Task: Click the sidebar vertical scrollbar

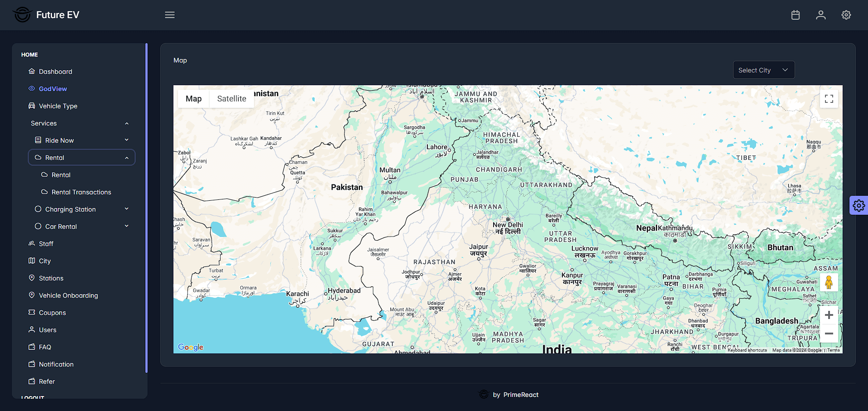Action: [146, 208]
